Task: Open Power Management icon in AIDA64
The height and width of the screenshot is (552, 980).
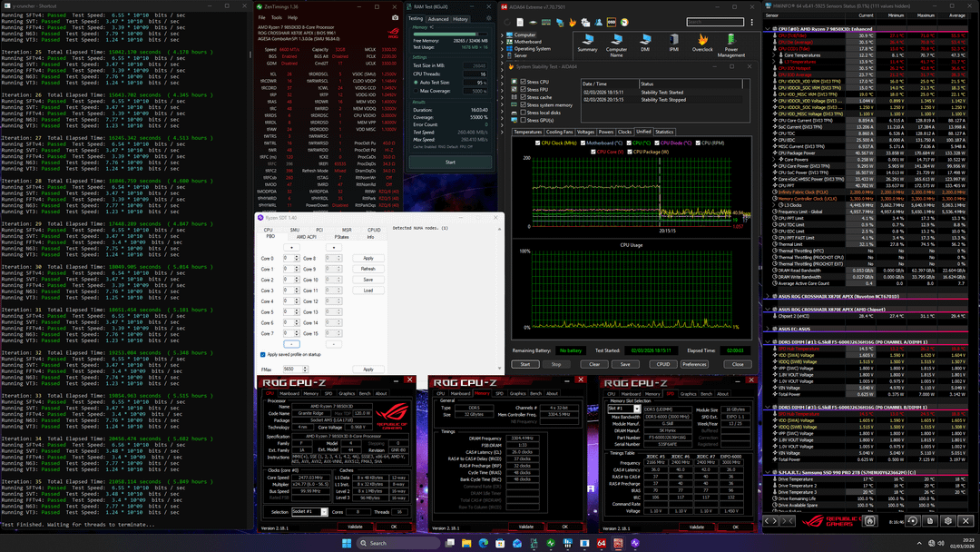Action: click(731, 39)
